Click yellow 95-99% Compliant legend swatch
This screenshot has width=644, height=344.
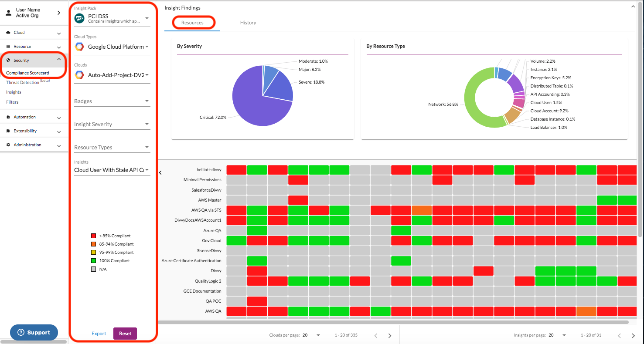pyautogui.click(x=93, y=253)
